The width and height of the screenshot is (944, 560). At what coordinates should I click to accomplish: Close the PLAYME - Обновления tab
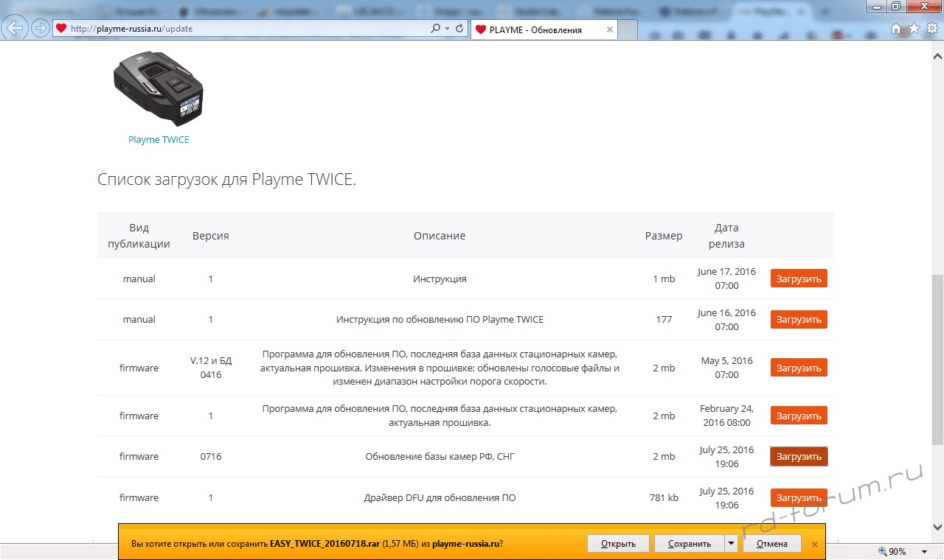pyautogui.click(x=610, y=29)
